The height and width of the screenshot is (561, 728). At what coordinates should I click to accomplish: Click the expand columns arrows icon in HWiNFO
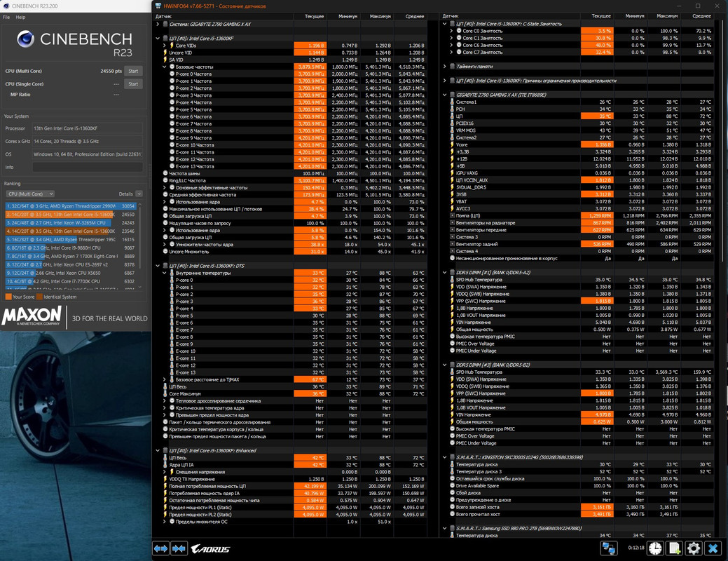(160, 549)
